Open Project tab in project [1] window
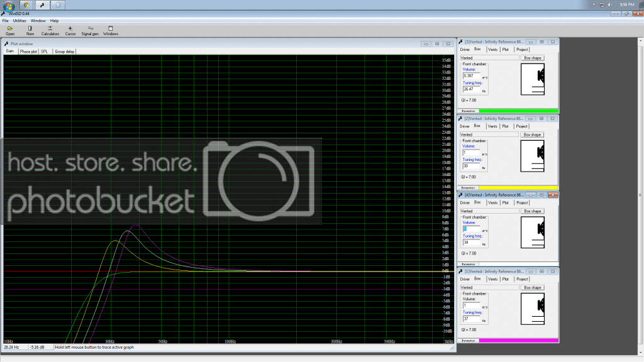644x362 pixels. [522, 279]
